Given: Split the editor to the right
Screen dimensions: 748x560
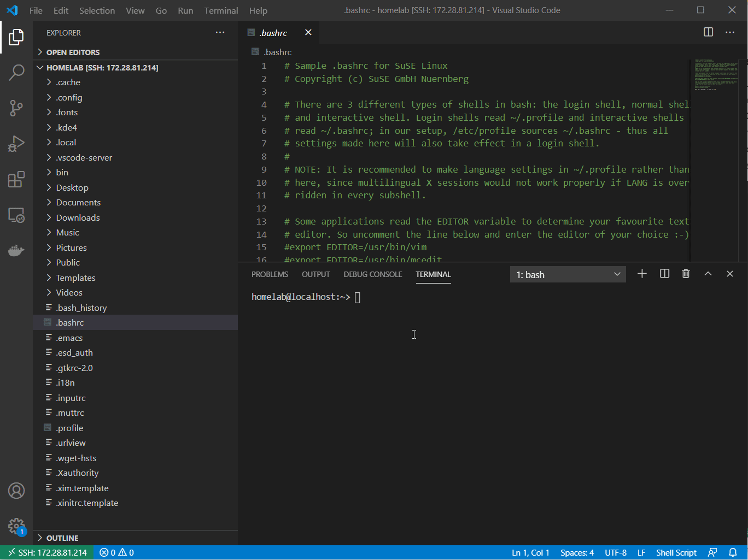Looking at the screenshot, I should (x=708, y=32).
